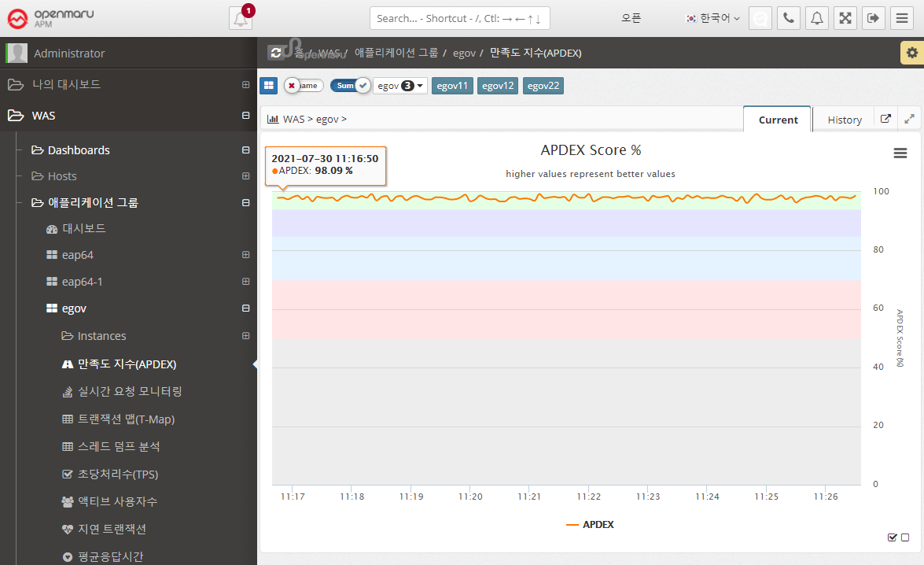Toggle the Sum switch
Viewport: 924px width, 565px height.
click(x=349, y=85)
